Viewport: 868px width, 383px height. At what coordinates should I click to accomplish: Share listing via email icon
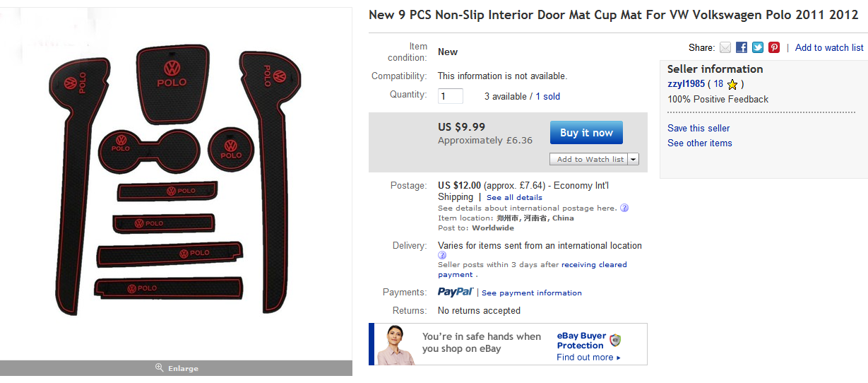(x=725, y=47)
